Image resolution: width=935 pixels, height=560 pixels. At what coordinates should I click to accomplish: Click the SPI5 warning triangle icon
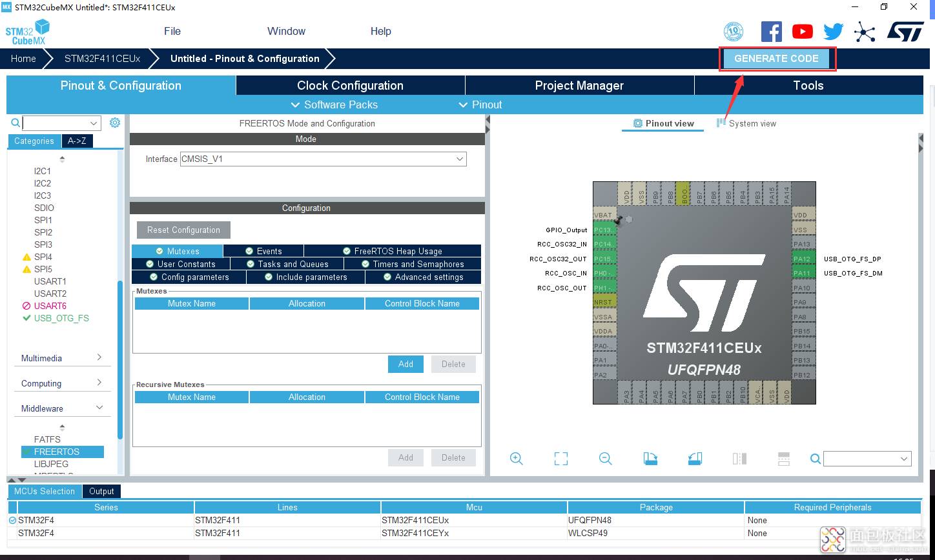tap(26, 270)
